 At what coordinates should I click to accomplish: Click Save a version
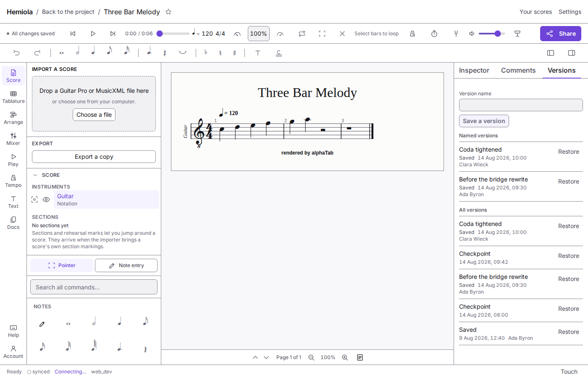coord(484,121)
